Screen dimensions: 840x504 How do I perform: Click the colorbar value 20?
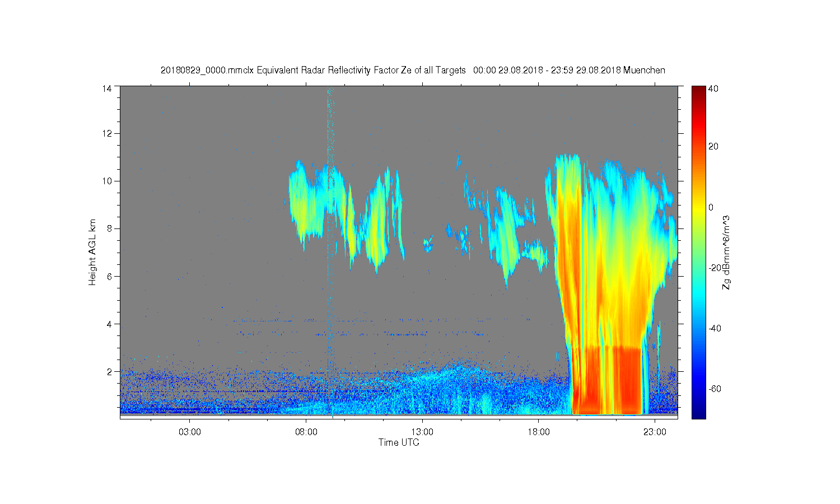[x=713, y=147]
